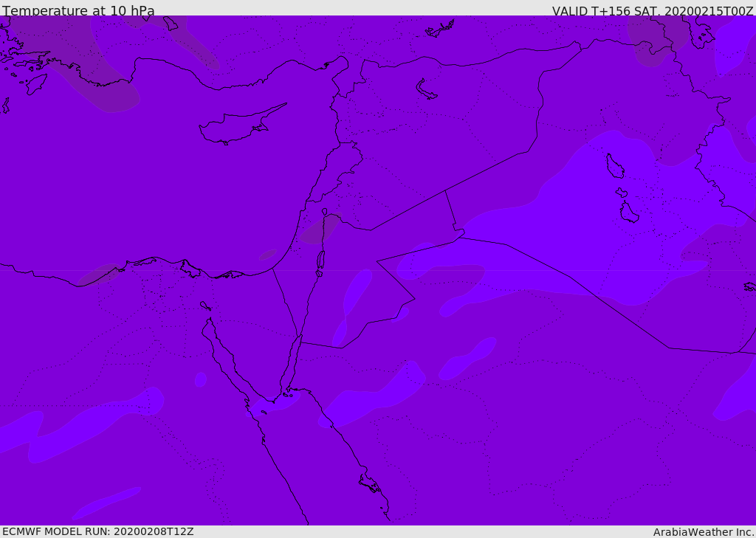756x538 pixels.
Task: Click the 'Temperature at 10 hPa' title
Action: [78, 10]
